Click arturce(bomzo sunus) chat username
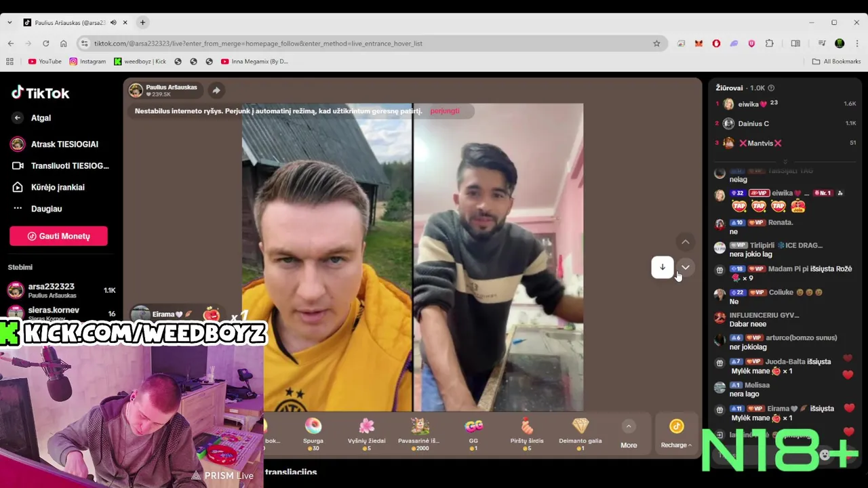The height and width of the screenshot is (488, 868). [x=801, y=338]
